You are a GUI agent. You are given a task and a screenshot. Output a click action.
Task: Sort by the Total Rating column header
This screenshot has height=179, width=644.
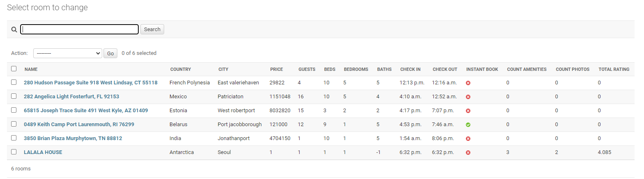[614, 69]
